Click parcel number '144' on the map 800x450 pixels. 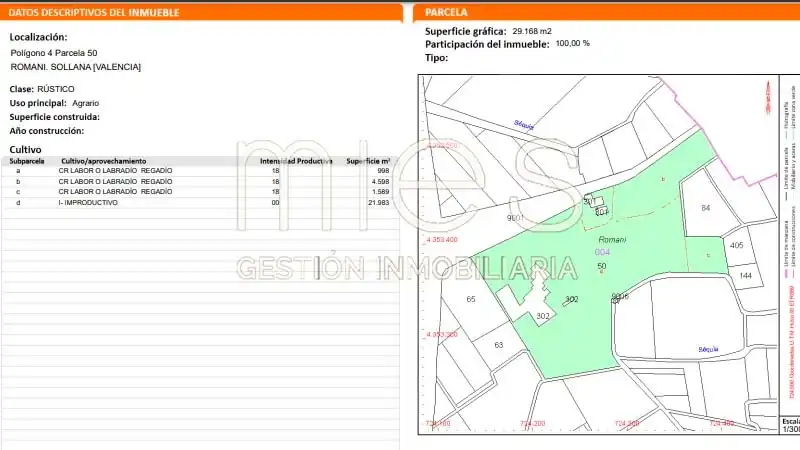(745, 276)
